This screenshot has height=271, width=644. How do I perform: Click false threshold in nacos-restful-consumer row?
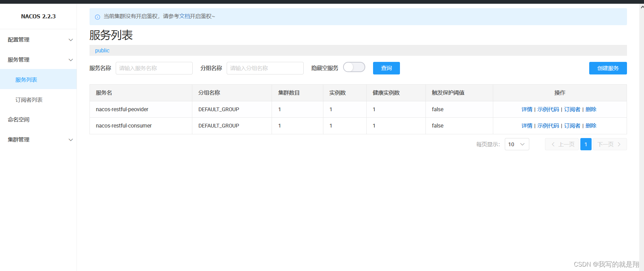[x=438, y=126]
